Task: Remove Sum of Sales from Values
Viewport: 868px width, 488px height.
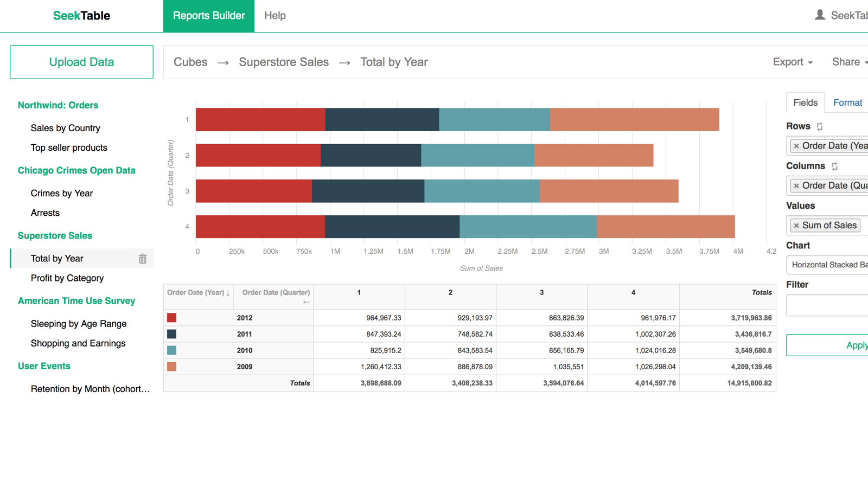Action: coord(796,225)
